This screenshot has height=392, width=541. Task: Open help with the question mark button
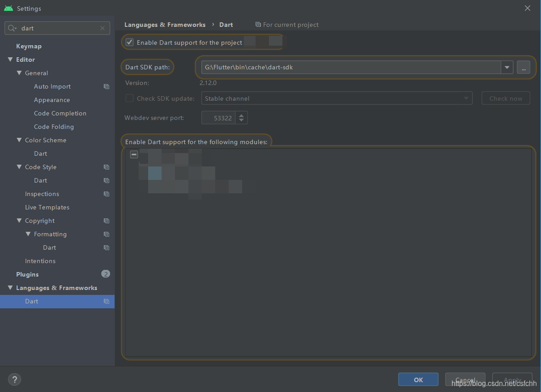click(14, 380)
